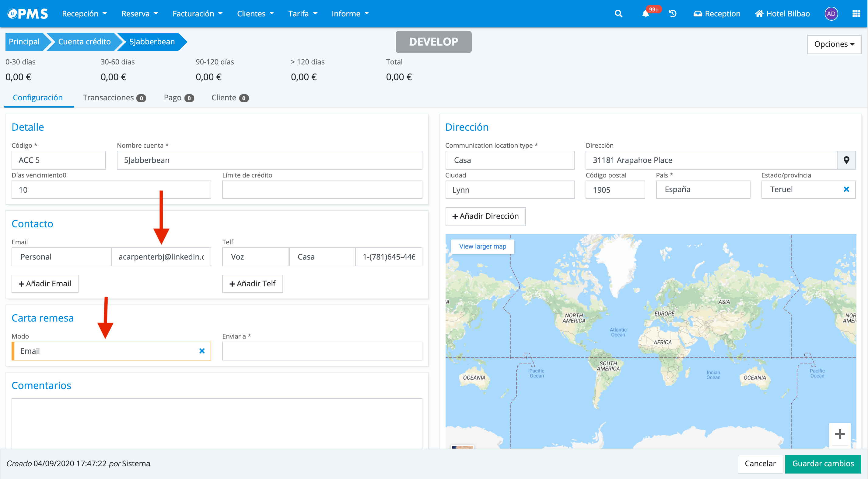Viewport: 868px width, 479px height.
Task: Clear the Teruel province selection
Action: 846,190
